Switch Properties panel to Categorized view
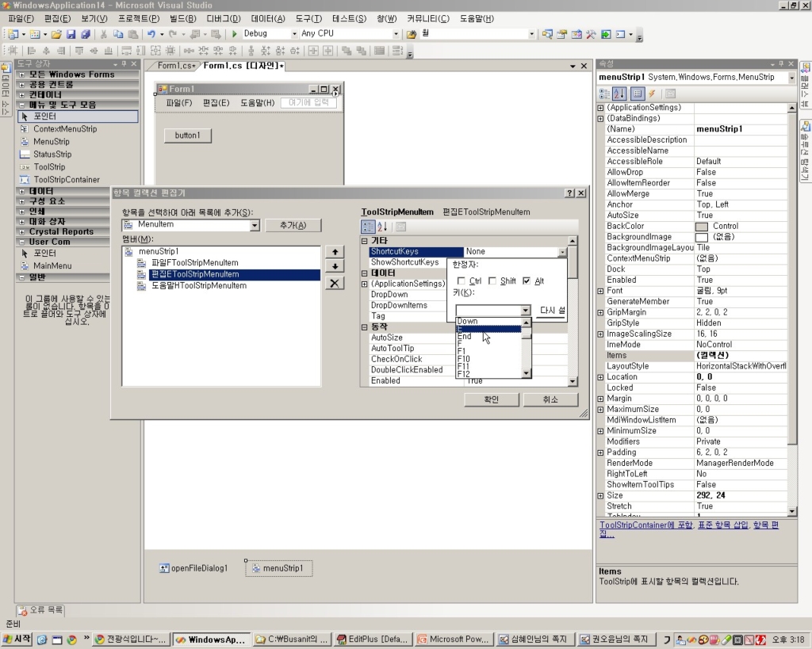The image size is (812, 649). 604,94
